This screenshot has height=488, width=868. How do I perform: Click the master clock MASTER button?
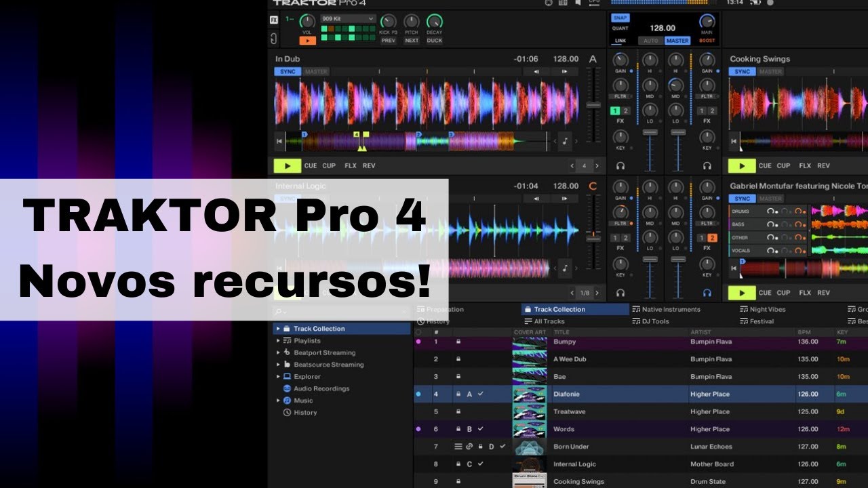677,41
